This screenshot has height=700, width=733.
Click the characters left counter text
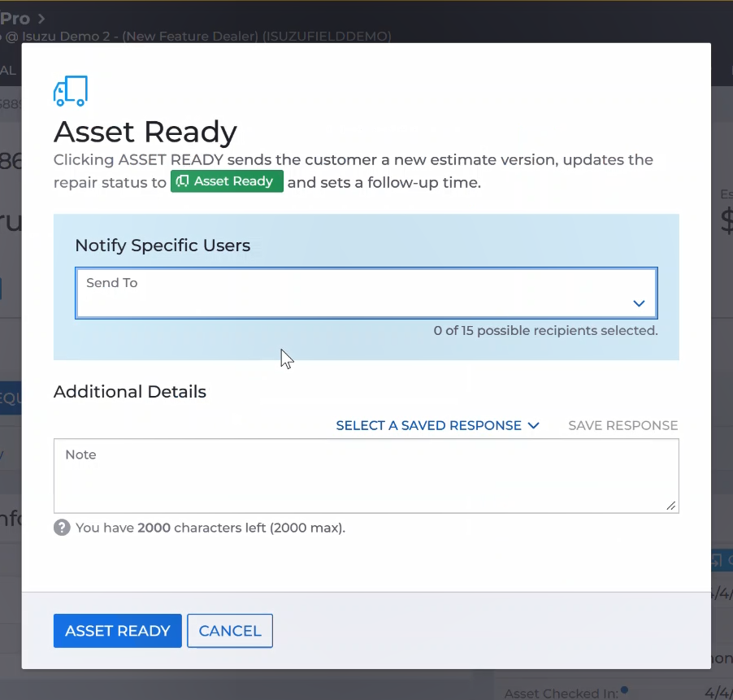(210, 528)
